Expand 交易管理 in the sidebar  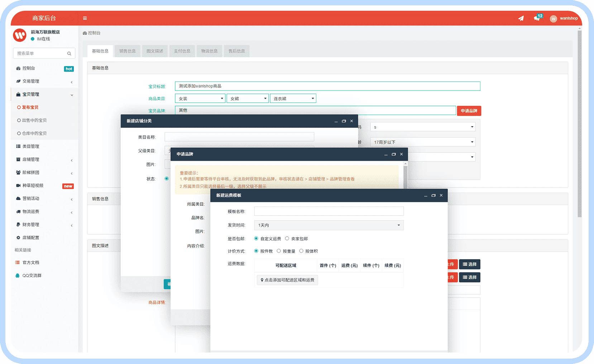pos(44,81)
